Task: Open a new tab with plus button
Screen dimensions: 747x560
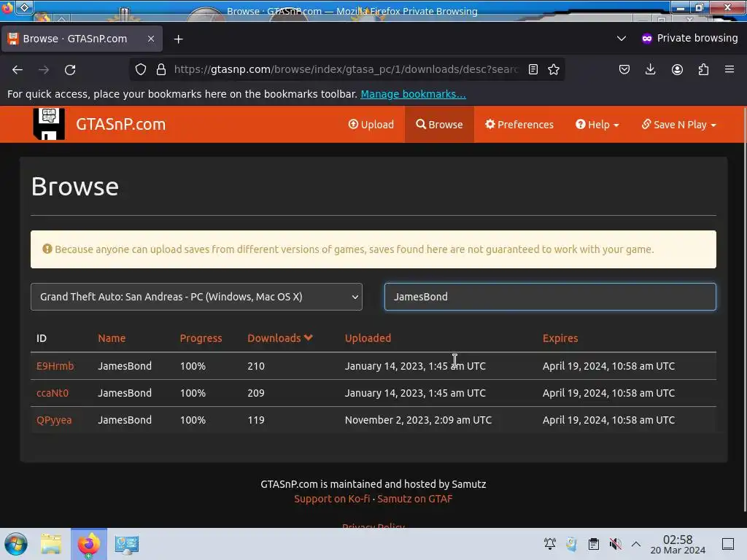Action: coord(178,39)
